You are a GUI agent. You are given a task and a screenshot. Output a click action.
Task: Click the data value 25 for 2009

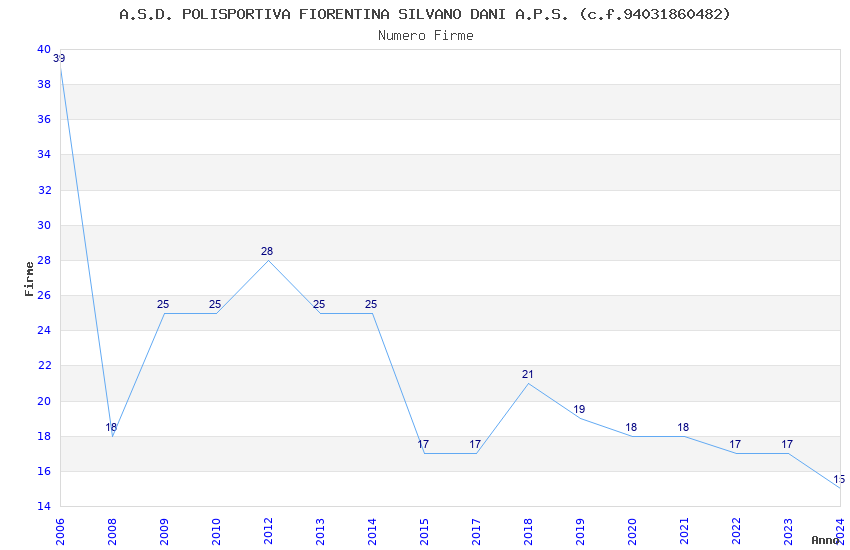[x=163, y=305]
